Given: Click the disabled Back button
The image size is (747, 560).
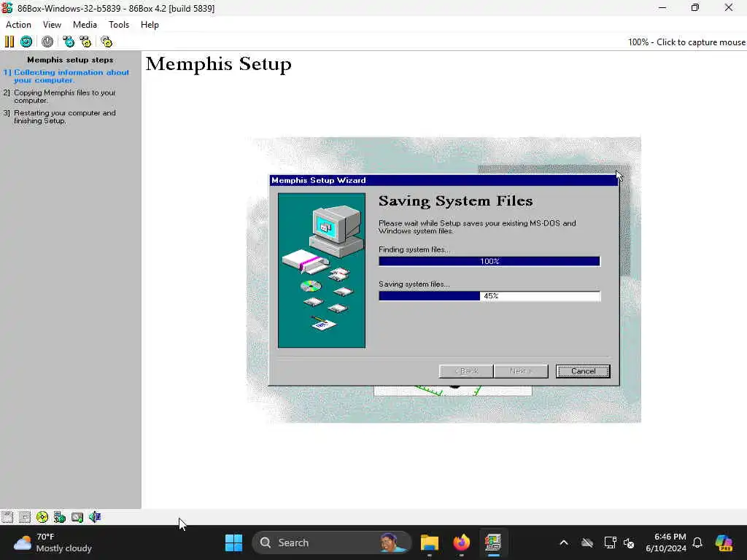Looking at the screenshot, I should point(466,371).
